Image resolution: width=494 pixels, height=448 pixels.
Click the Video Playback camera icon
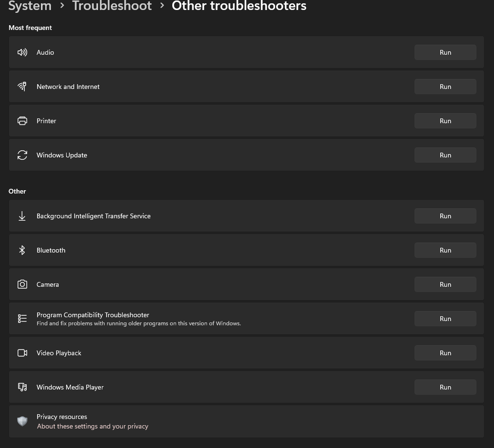pyautogui.click(x=22, y=353)
